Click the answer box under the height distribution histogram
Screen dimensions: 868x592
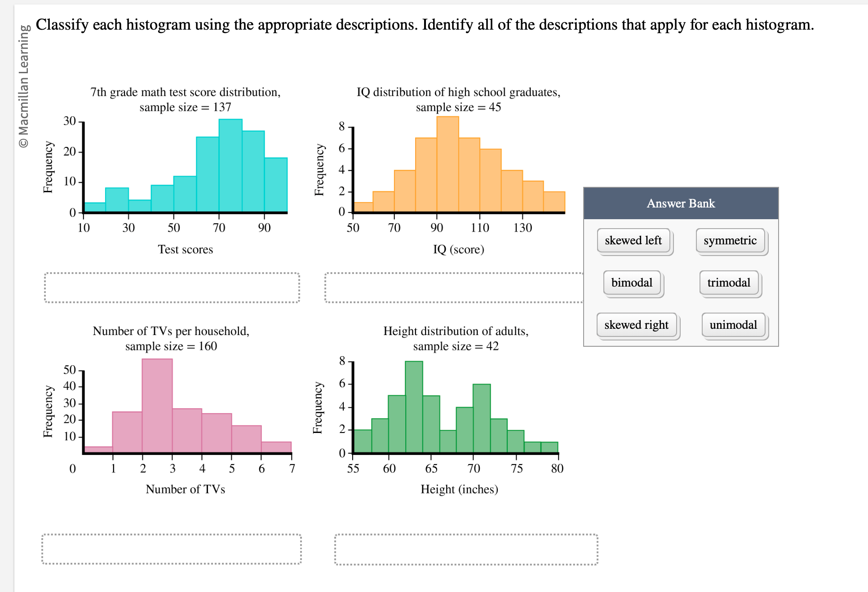[x=466, y=549]
